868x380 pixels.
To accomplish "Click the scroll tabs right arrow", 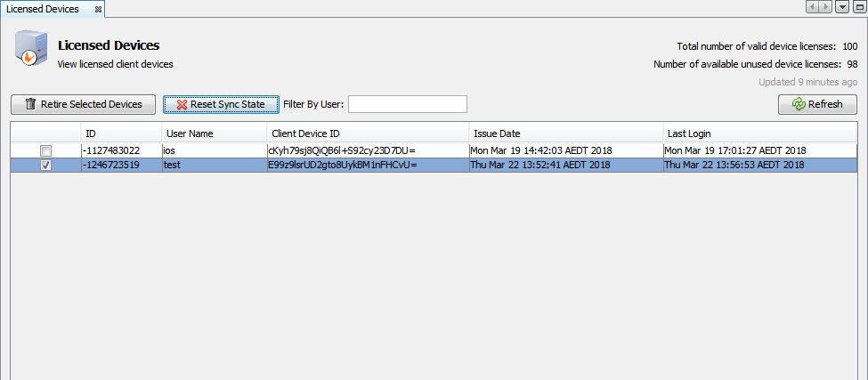I will coord(825,8).
